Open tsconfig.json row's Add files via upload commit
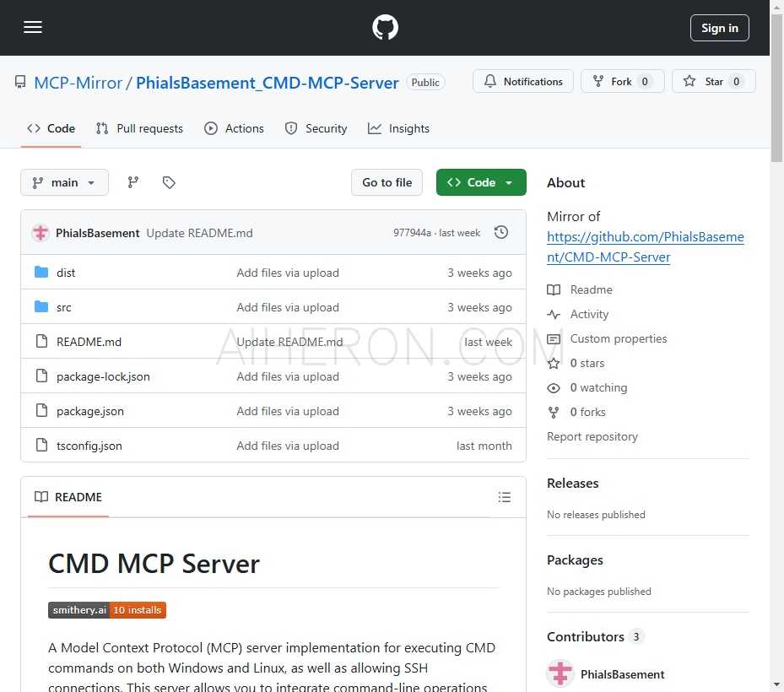This screenshot has width=784, height=692. pos(288,446)
